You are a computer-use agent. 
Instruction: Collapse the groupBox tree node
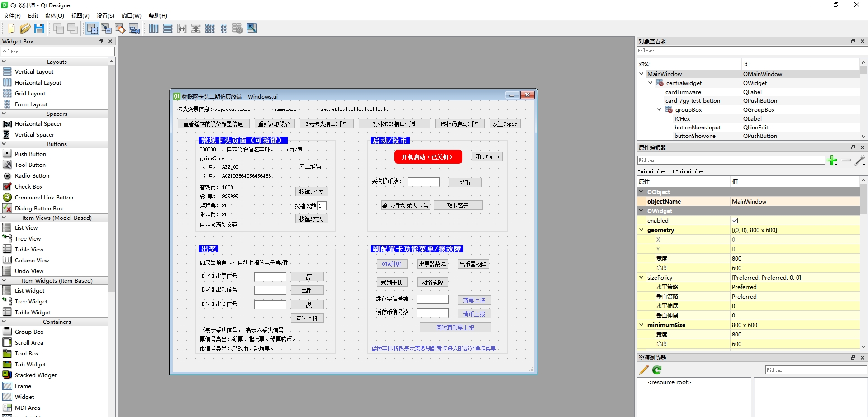click(x=659, y=109)
